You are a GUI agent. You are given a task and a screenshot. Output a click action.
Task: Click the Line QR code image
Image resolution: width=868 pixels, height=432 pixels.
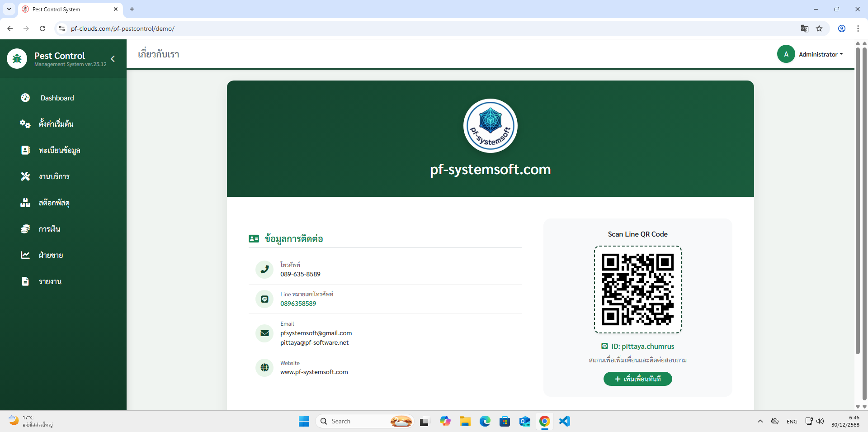637,290
